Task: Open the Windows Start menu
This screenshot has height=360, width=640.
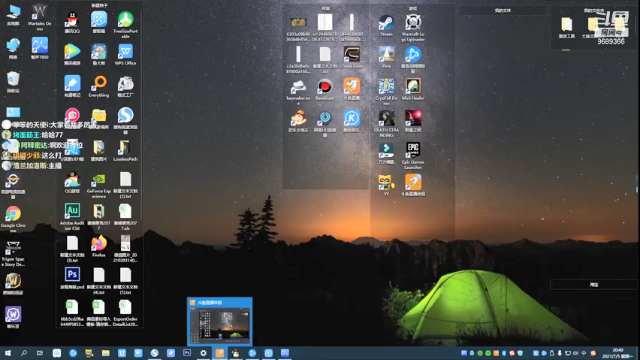Action: click(8, 353)
